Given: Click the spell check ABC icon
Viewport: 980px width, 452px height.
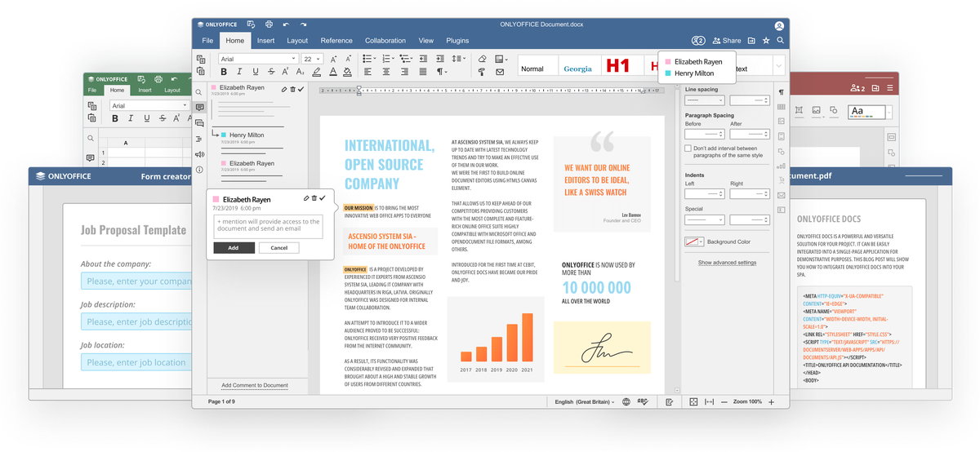Looking at the screenshot, I should pos(643,401).
